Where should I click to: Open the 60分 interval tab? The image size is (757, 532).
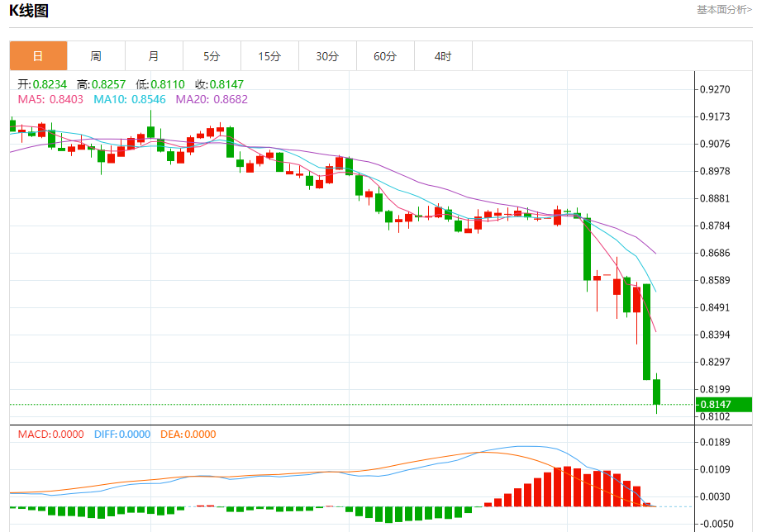385,56
